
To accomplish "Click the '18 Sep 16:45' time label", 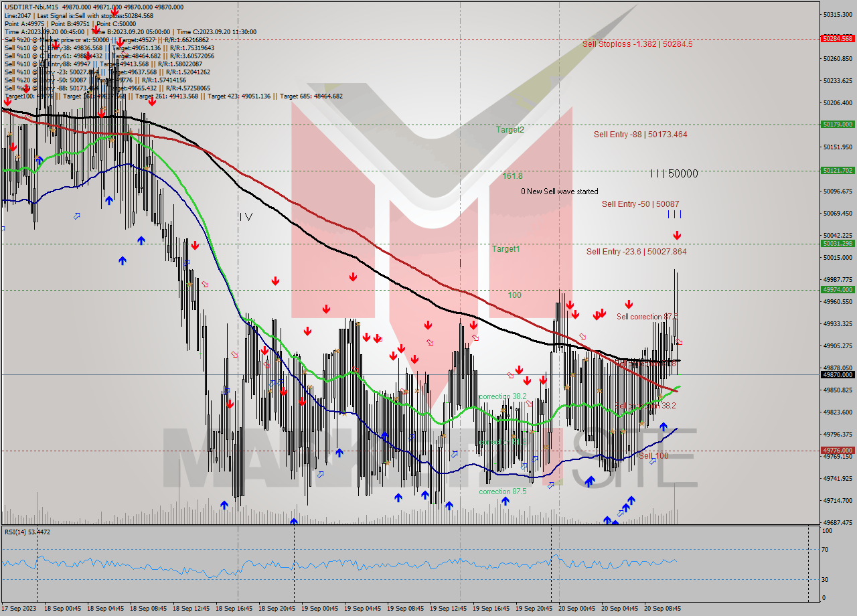I will tap(234, 608).
